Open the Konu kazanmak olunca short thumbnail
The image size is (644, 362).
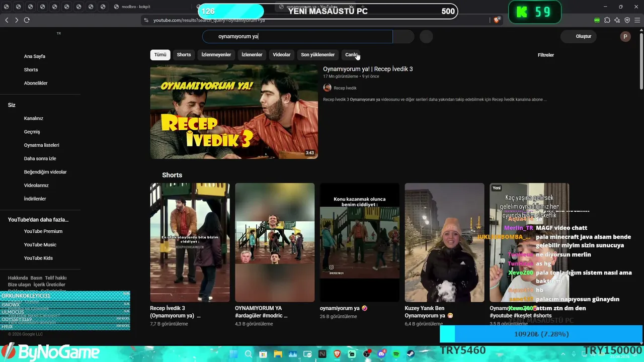click(360, 242)
